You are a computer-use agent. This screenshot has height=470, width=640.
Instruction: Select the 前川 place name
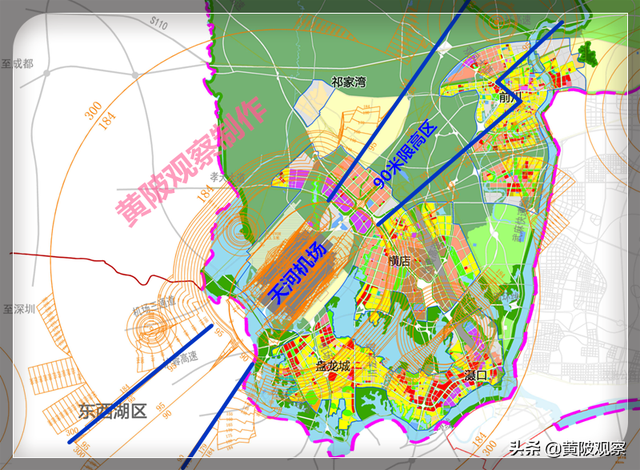510,97
